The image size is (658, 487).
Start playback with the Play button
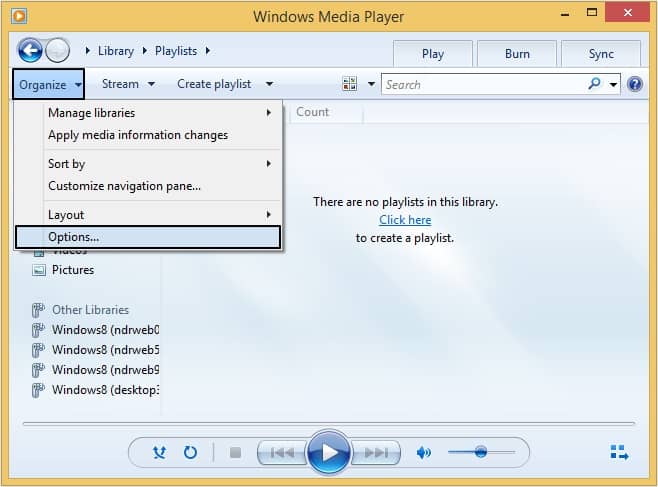tap(329, 452)
